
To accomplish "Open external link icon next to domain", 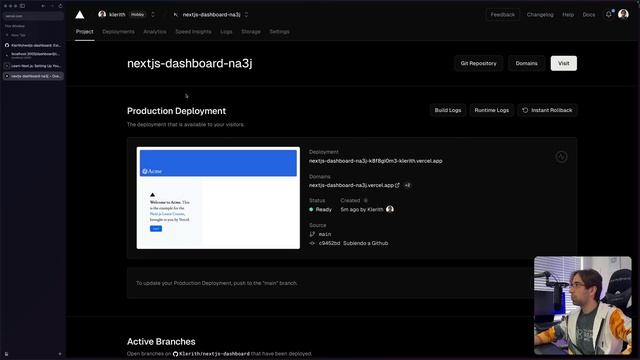I will (x=398, y=185).
